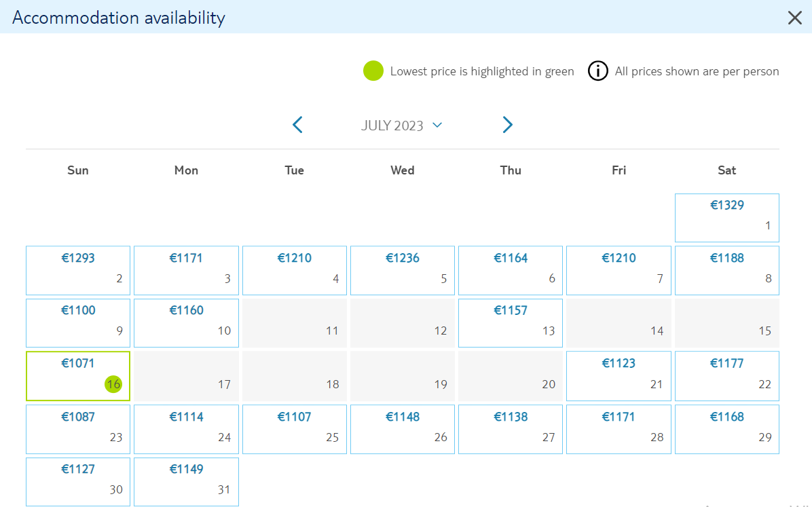
Task: Select July 31 priced at €1149
Action: 186,482
